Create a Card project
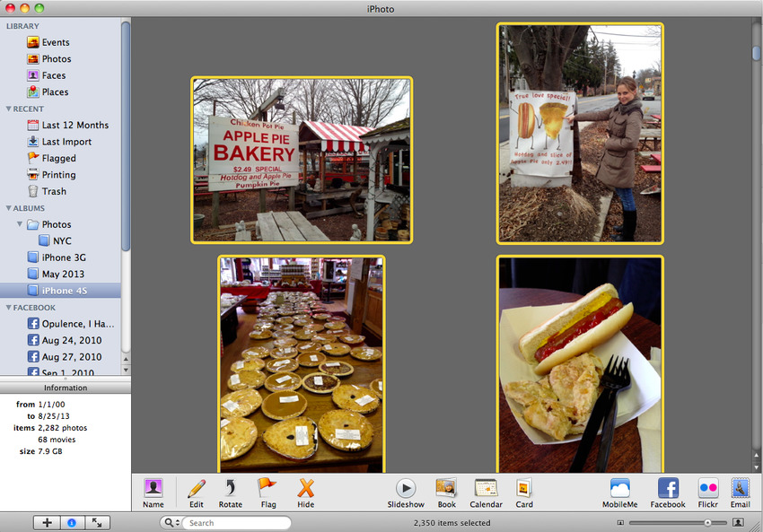 click(x=524, y=493)
